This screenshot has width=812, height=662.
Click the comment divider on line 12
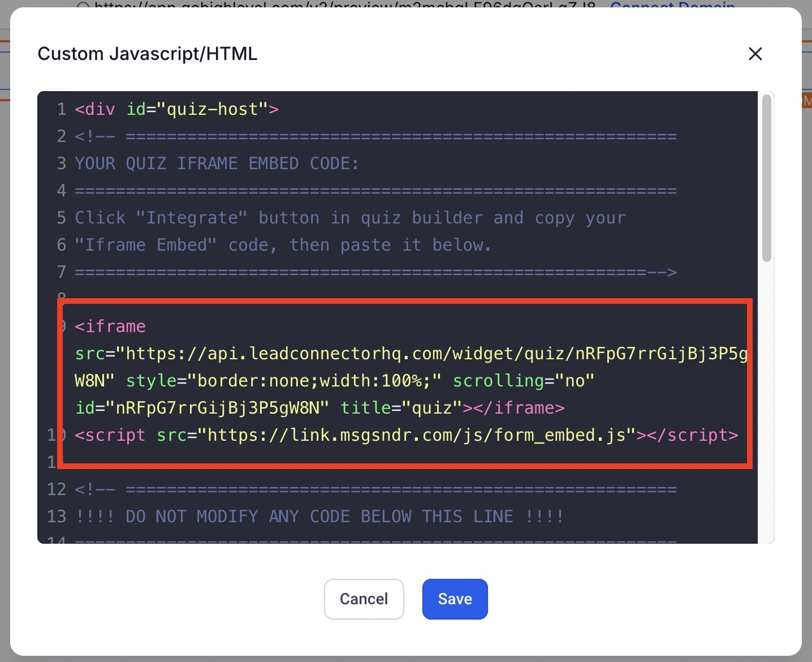(375, 489)
